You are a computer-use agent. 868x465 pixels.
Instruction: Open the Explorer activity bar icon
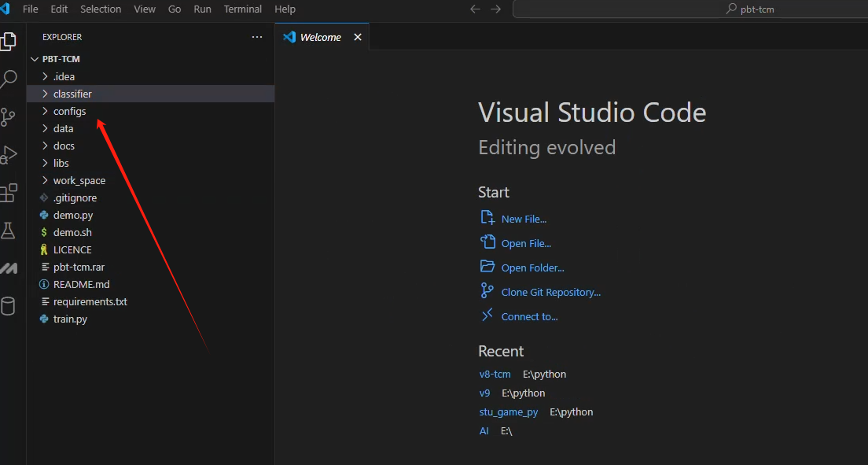click(9, 42)
